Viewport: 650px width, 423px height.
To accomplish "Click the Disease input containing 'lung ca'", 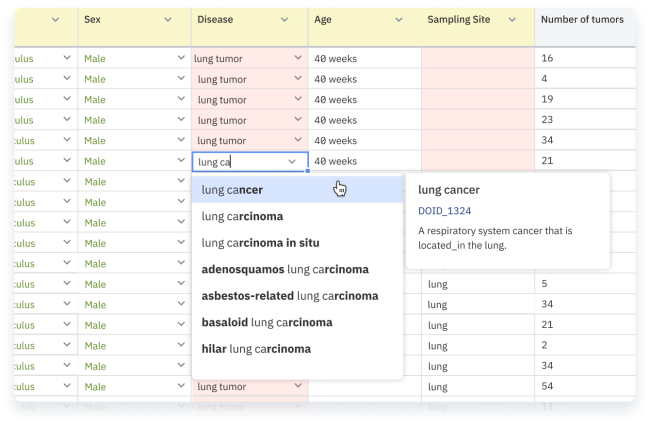I will coord(240,161).
